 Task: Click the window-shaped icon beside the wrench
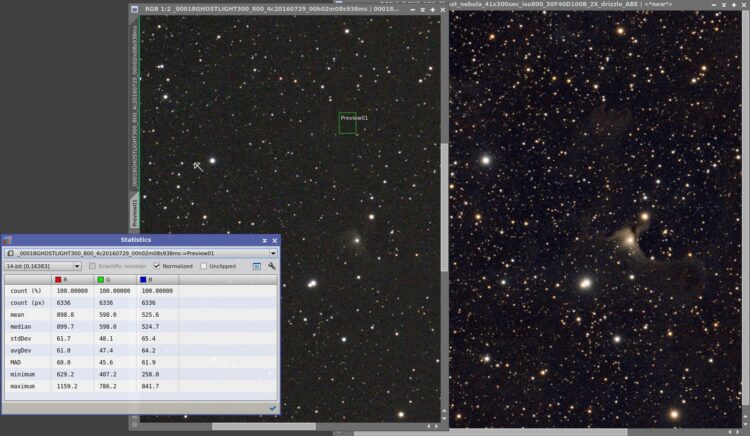[x=257, y=266]
